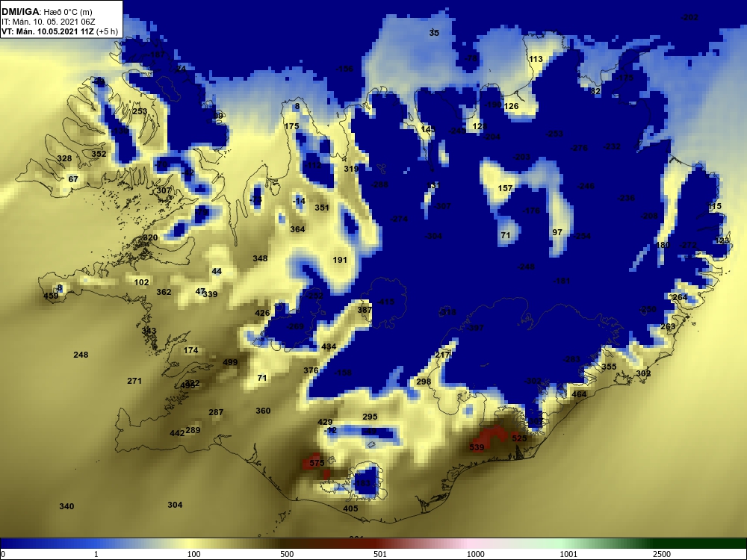Click the map value '351'
Image resolution: width=747 pixels, height=560 pixels.
[x=322, y=208]
